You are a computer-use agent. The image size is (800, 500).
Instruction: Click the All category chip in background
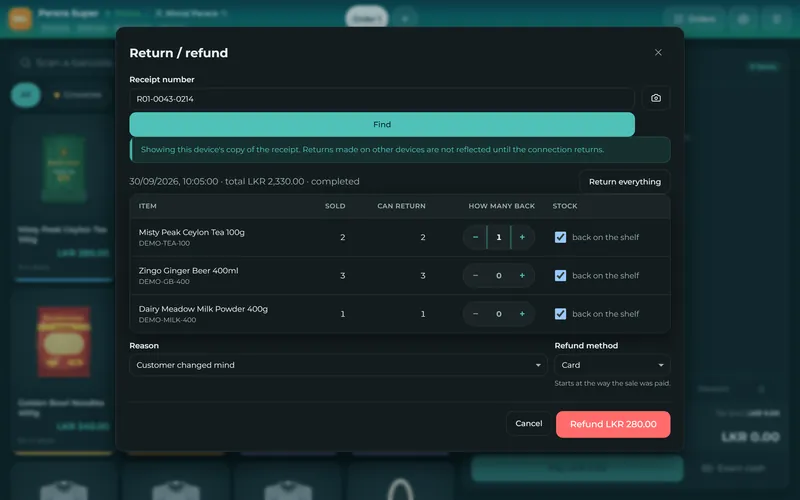click(x=26, y=95)
